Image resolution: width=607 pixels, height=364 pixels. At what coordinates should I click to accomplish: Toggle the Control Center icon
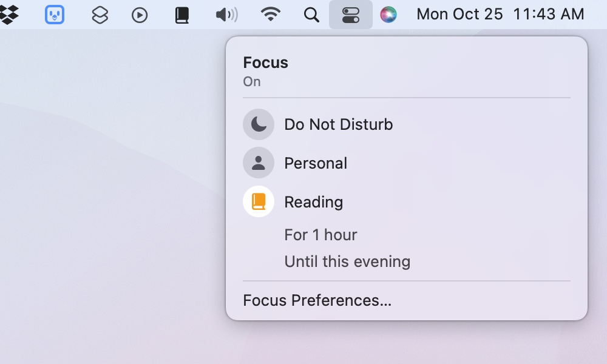click(x=351, y=15)
